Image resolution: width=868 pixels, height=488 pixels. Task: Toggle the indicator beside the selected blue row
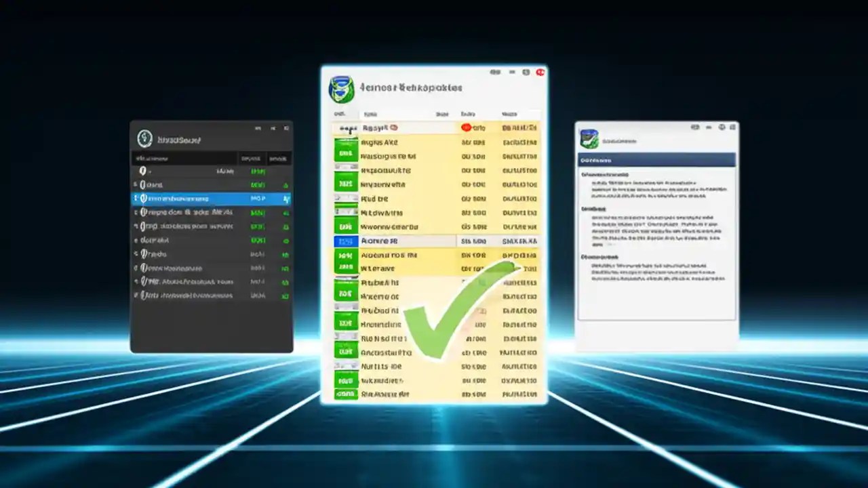[286, 199]
